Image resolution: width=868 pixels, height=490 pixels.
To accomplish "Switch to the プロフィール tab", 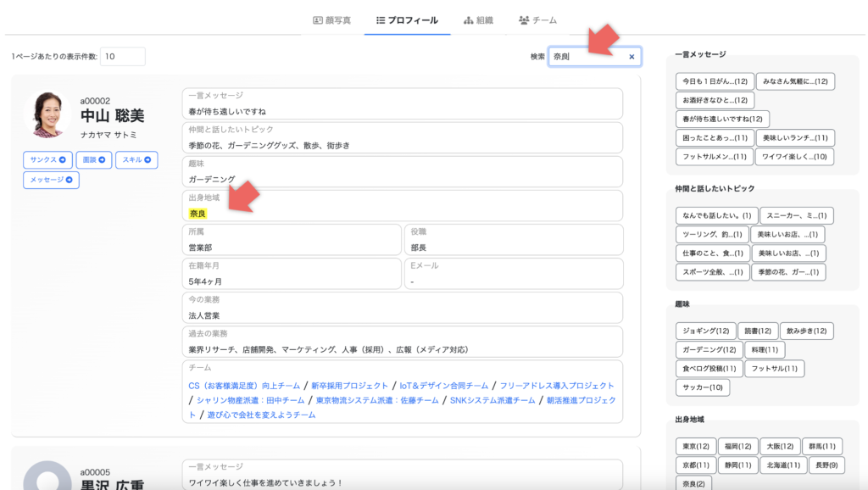I will (x=407, y=19).
